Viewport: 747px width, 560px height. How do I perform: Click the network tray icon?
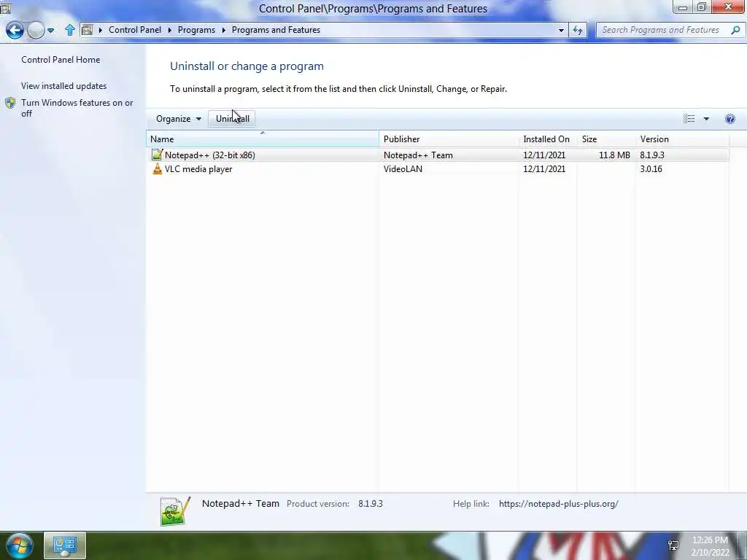click(x=673, y=545)
